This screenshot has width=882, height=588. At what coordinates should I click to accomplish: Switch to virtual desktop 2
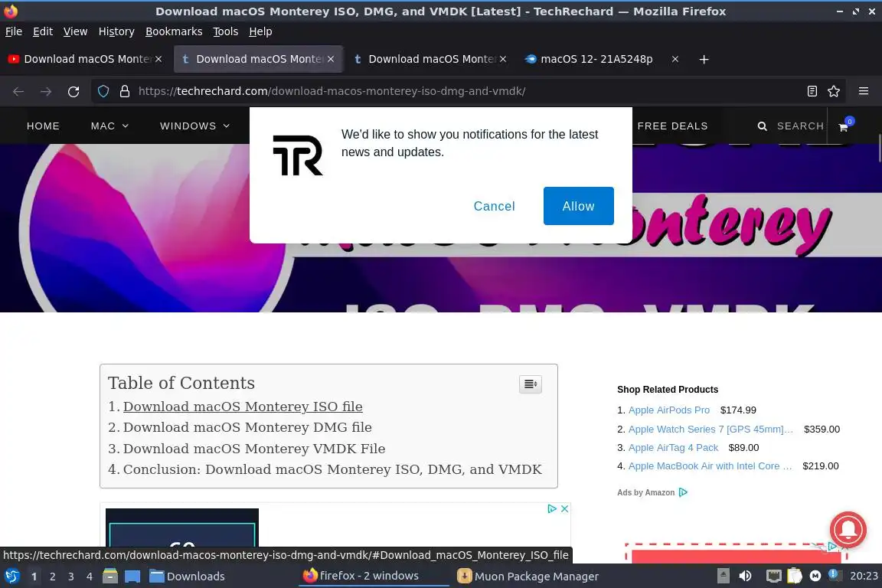pos(52,577)
